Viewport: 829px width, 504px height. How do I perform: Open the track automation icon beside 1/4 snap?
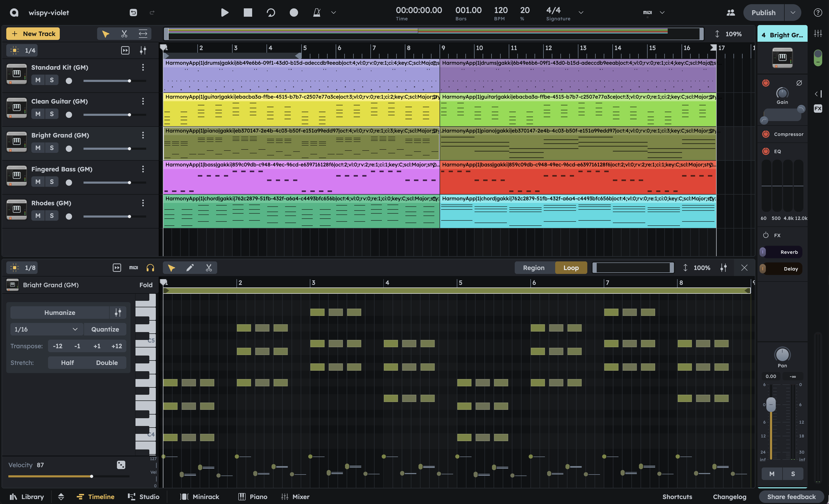[x=143, y=50]
